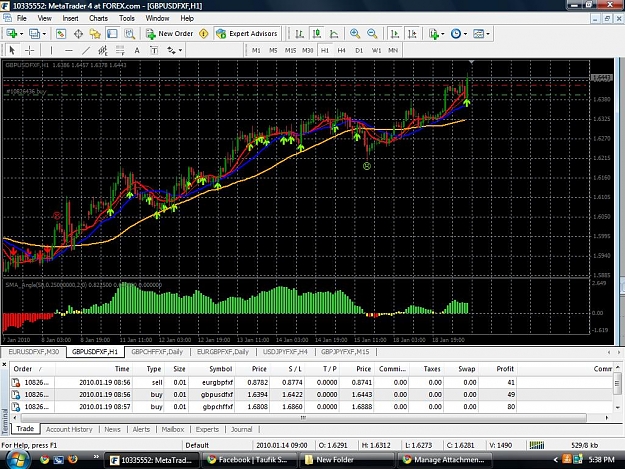This screenshot has height=469, width=625.
Task: Open the Profiles toolbar icon
Action: click(34, 34)
